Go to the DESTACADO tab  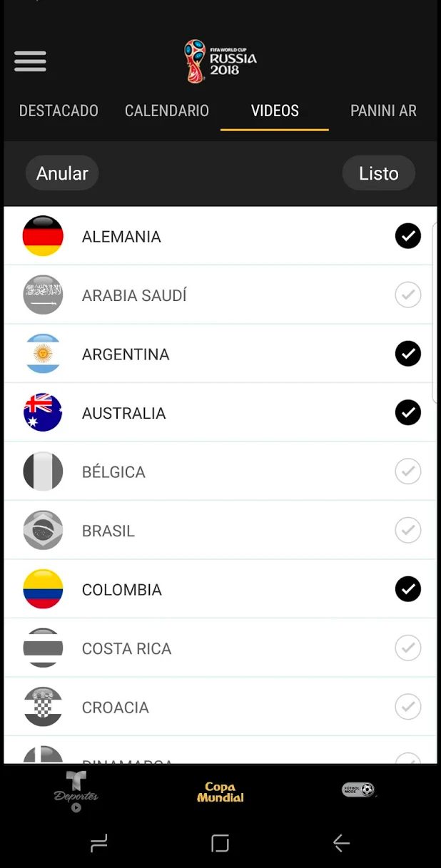(58, 111)
